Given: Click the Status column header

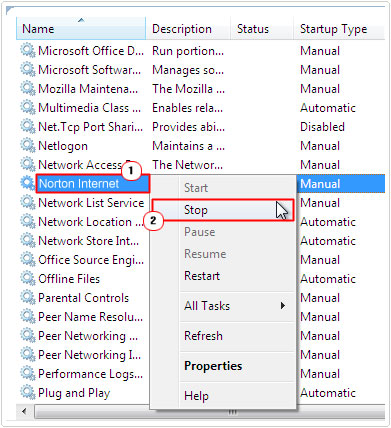Looking at the screenshot, I should coord(262,29).
